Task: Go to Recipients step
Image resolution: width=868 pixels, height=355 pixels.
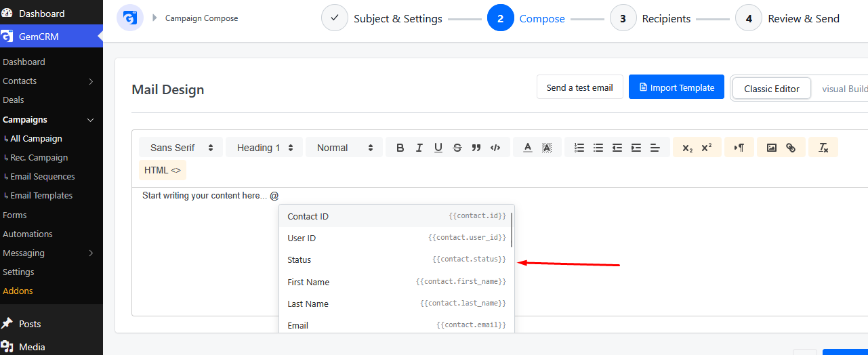Action: [650, 18]
